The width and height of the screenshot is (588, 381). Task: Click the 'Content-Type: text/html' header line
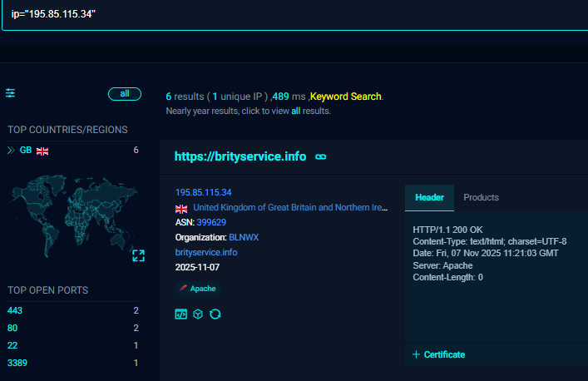click(x=490, y=241)
